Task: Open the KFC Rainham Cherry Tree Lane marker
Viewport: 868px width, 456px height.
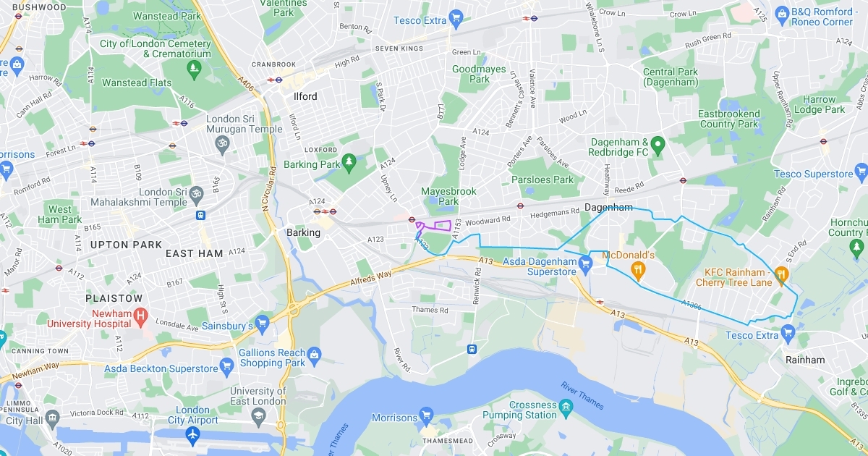Action: pos(781,274)
